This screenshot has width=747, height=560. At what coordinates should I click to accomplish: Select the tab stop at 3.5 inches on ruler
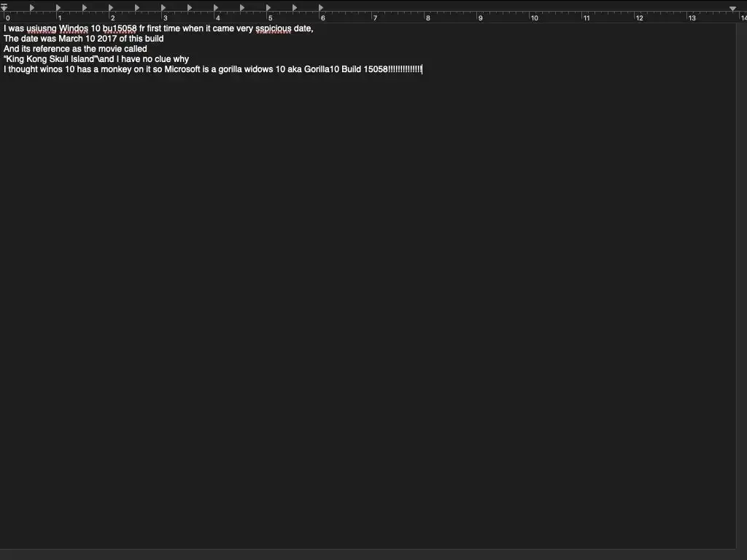tap(189, 7)
